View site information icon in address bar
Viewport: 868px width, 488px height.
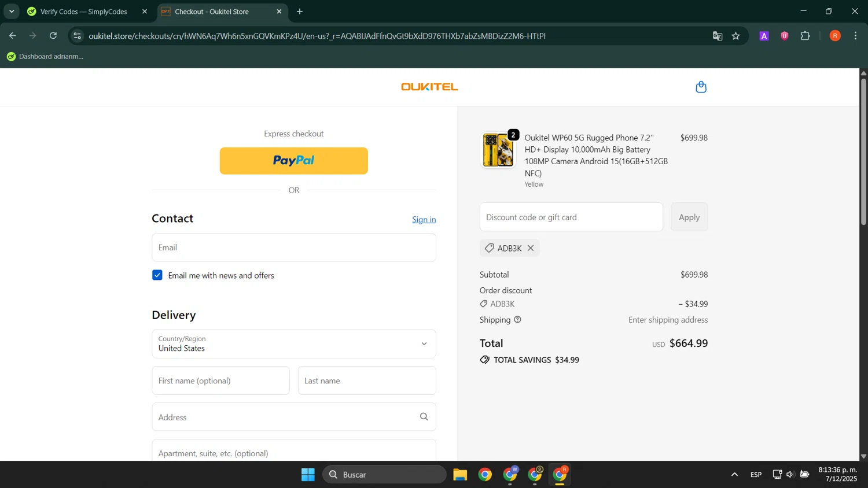coord(77,36)
